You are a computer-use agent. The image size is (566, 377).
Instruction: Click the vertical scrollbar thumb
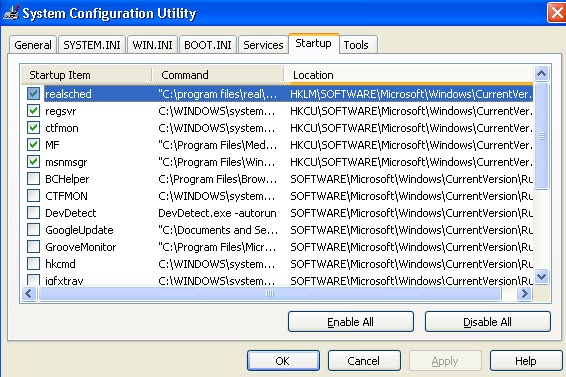click(x=541, y=136)
